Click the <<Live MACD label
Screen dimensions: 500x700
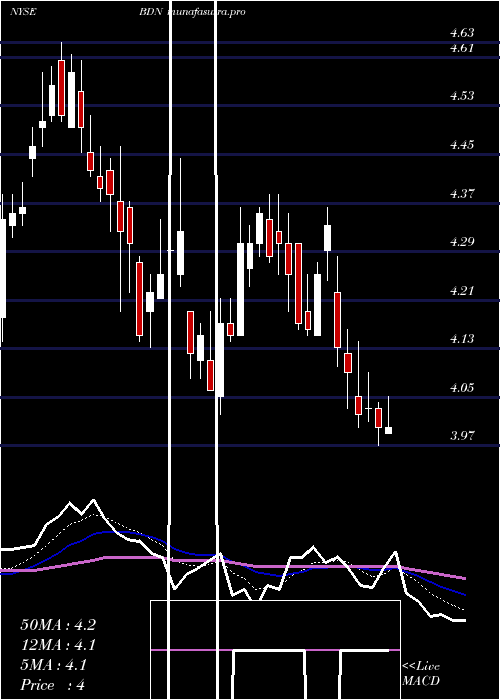click(421, 673)
